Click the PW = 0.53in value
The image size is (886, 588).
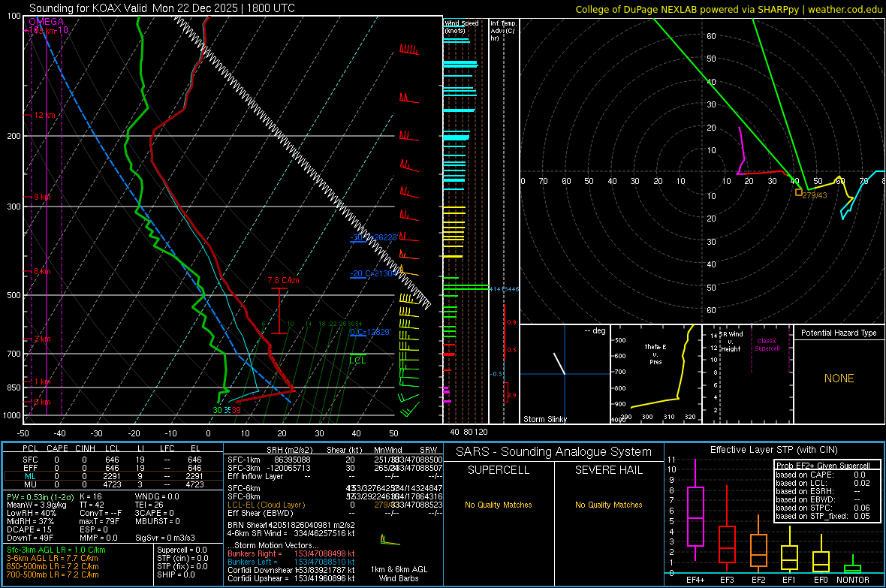[x=40, y=496]
